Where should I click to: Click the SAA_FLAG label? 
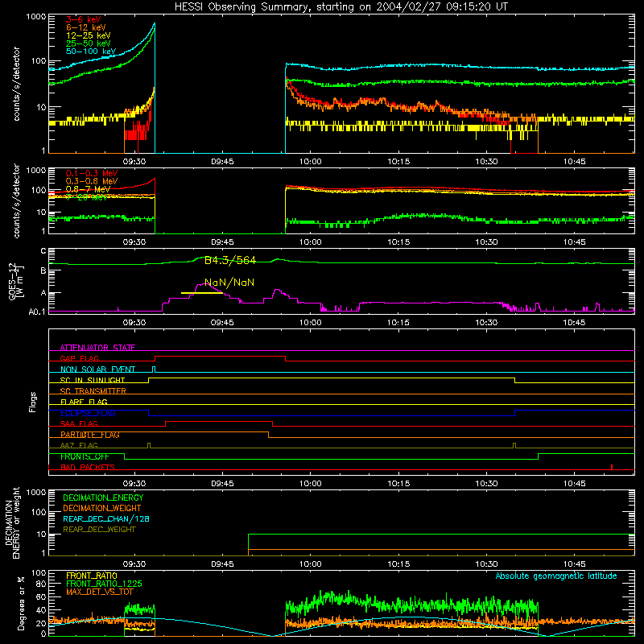79,423
